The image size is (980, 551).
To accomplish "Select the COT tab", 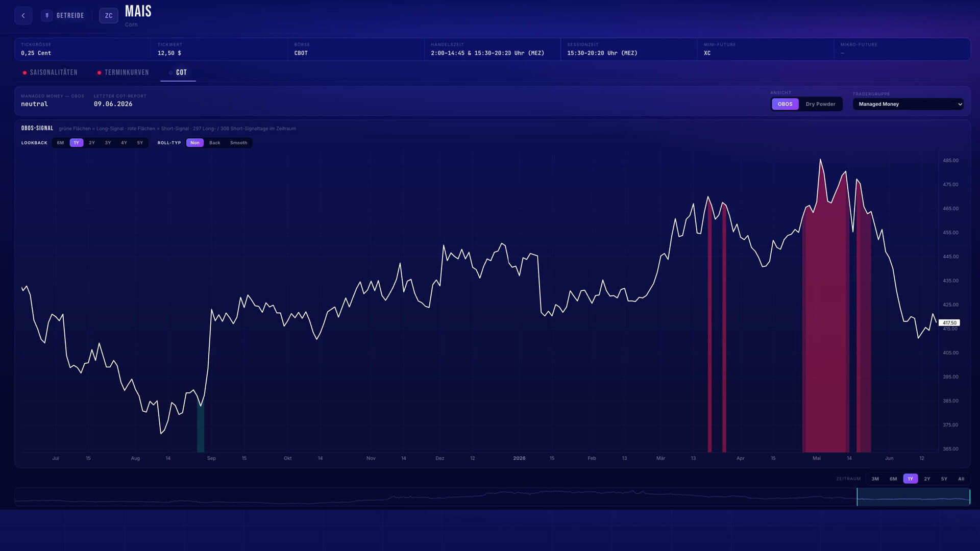I will [x=178, y=72].
